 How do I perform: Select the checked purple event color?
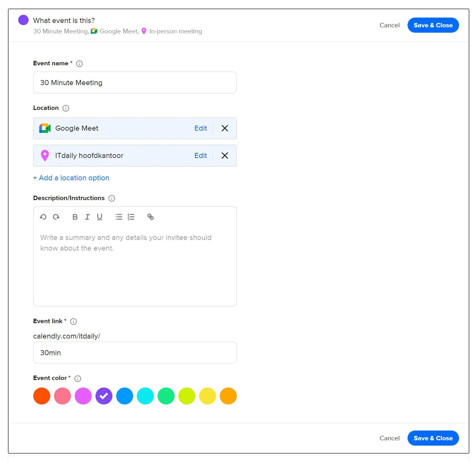click(x=104, y=396)
